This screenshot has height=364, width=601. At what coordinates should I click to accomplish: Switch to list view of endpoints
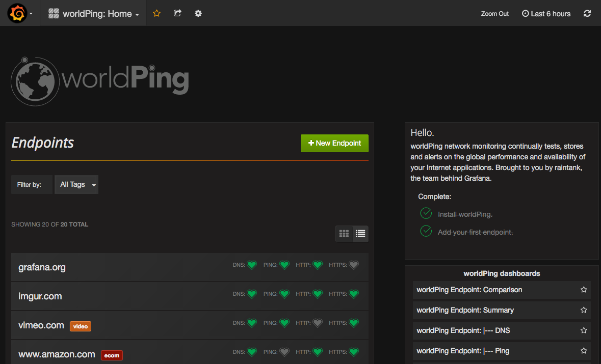(360, 234)
